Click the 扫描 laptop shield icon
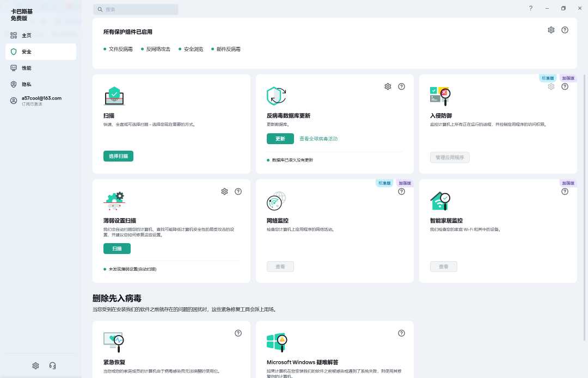 coord(114,96)
